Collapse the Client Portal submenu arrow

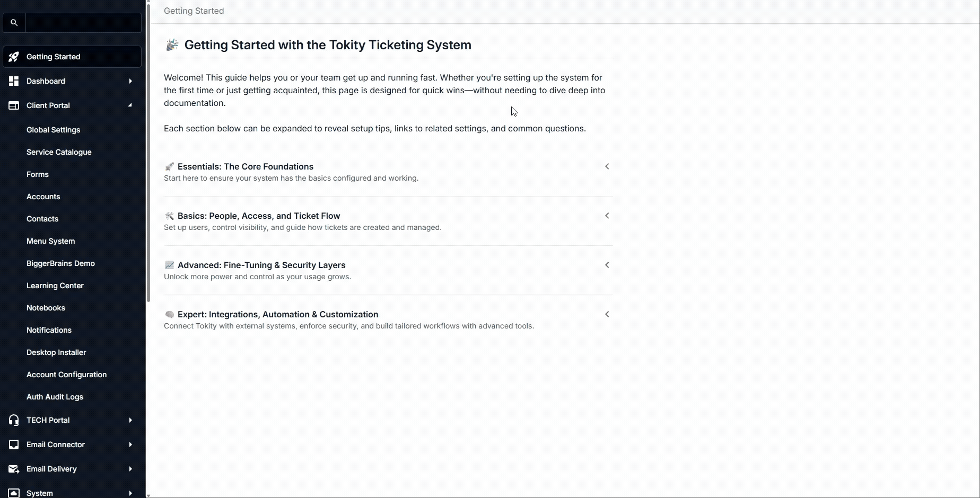130,105
